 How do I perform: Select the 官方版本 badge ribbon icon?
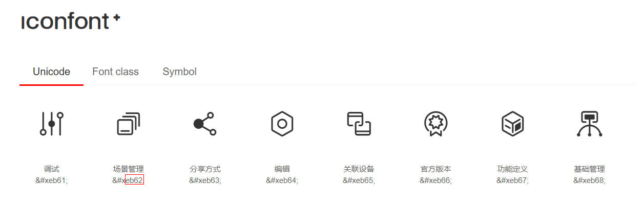pyautogui.click(x=435, y=124)
